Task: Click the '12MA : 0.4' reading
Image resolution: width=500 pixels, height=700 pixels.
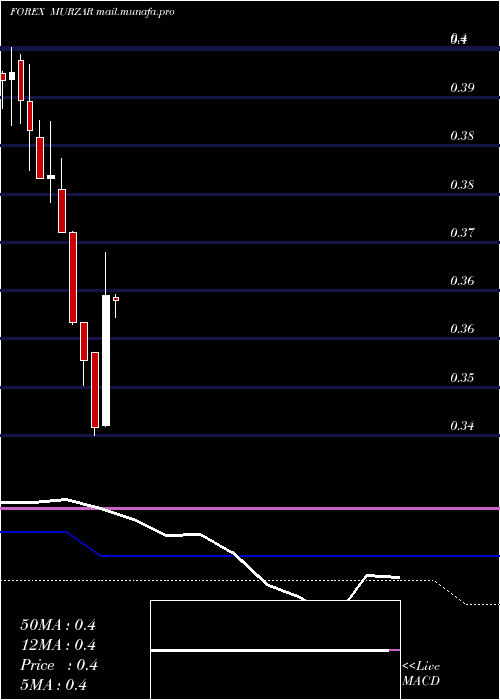Action: click(x=58, y=645)
